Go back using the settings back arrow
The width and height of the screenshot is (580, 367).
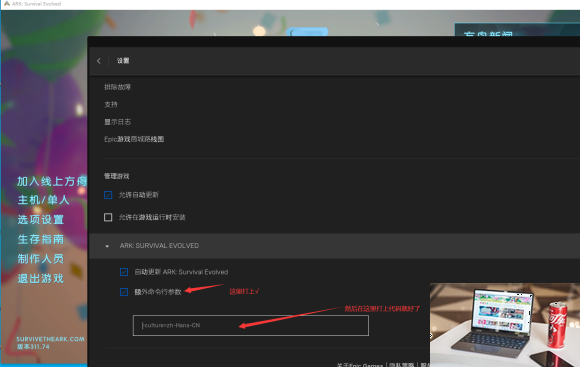point(99,61)
